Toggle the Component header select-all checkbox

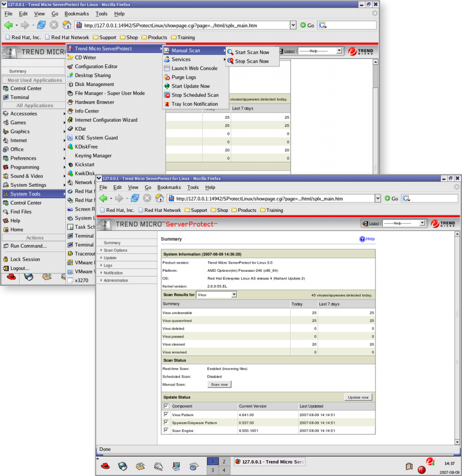click(x=166, y=406)
